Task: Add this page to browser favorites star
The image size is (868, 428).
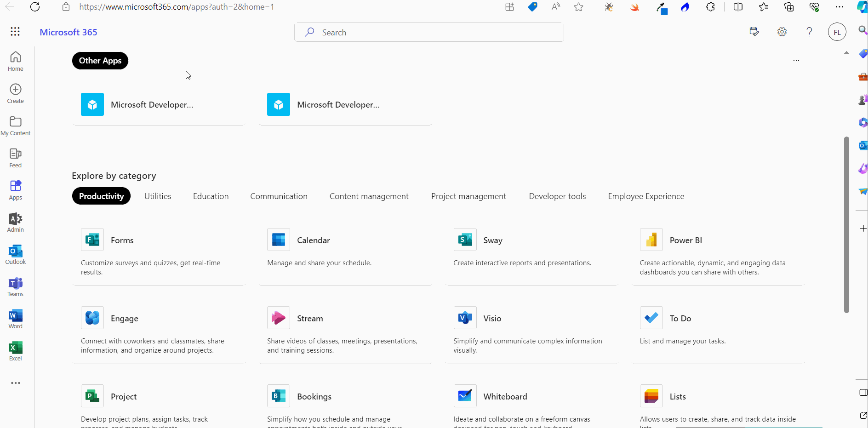Action: tap(579, 7)
